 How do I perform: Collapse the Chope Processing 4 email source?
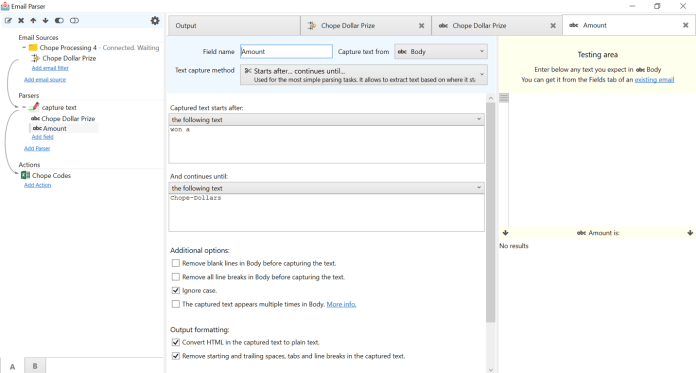click(x=24, y=47)
